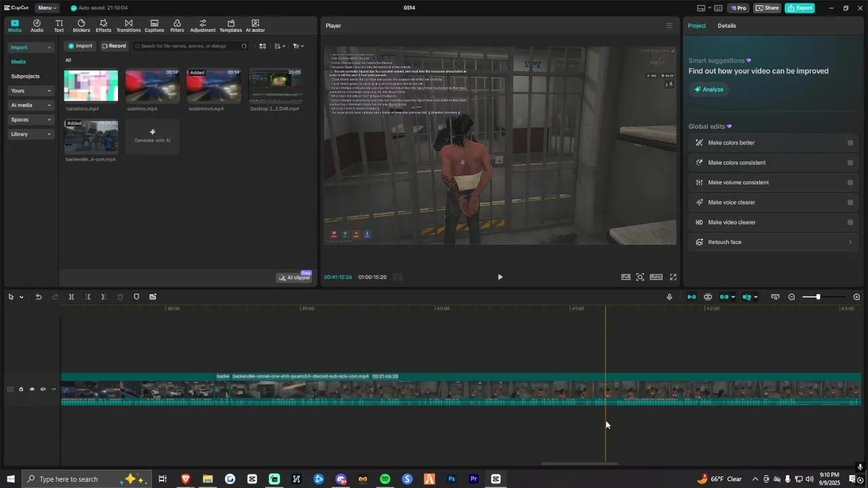Click the player fullscreen expand icon
The width and height of the screenshot is (868, 488).
[x=673, y=277]
